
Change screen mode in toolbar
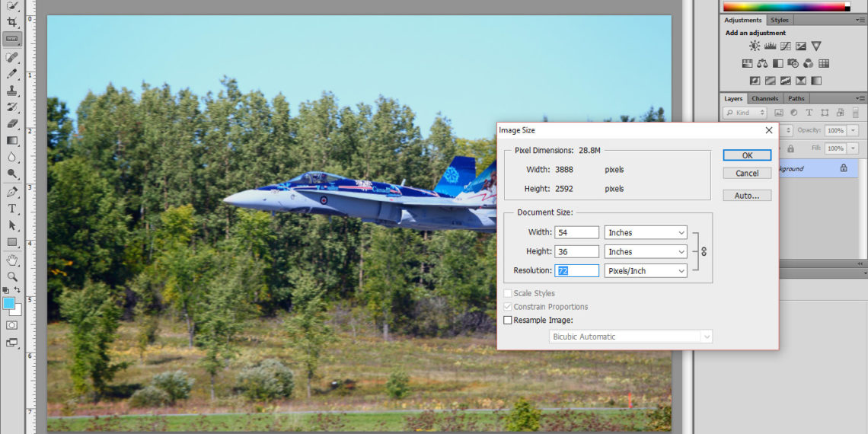click(x=11, y=343)
